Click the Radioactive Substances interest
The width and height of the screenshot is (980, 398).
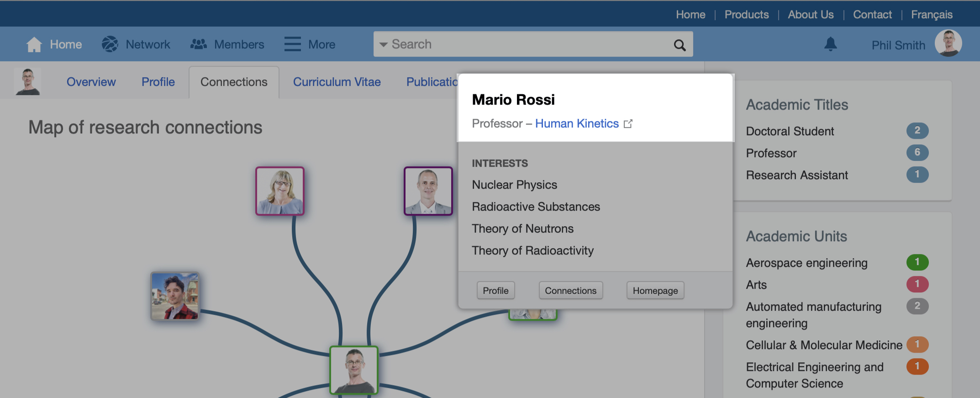[536, 207]
